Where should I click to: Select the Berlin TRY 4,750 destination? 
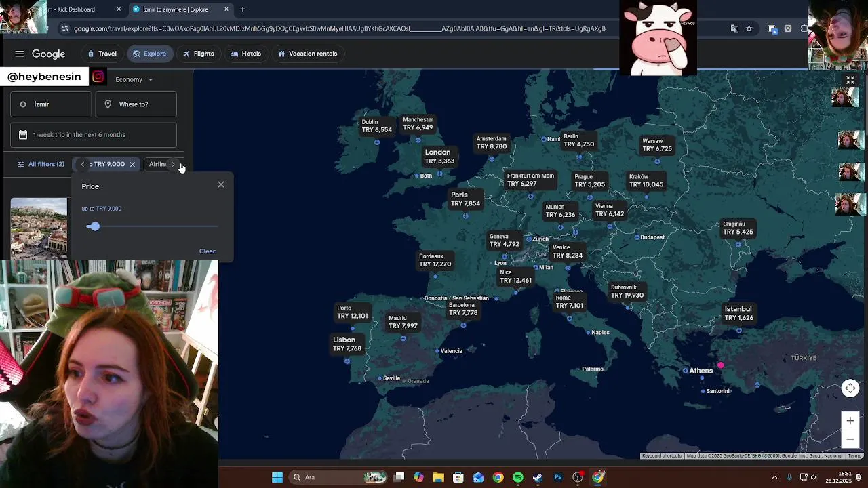click(x=578, y=140)
